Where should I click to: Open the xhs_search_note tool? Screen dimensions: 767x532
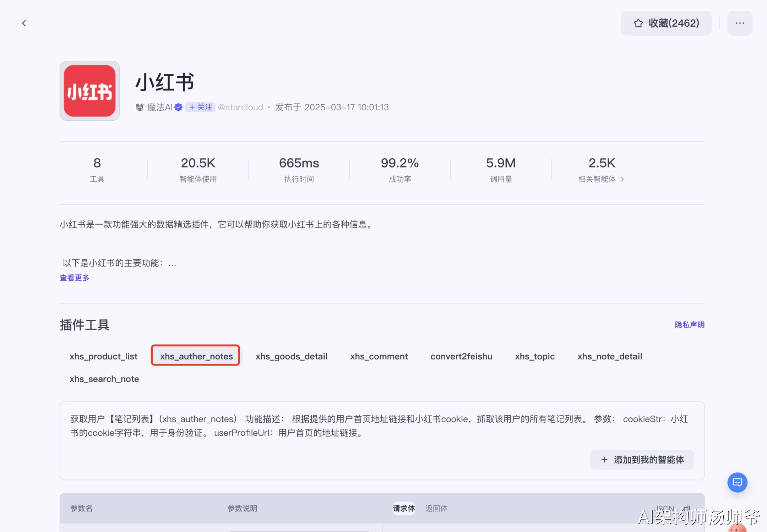point(104,379)
